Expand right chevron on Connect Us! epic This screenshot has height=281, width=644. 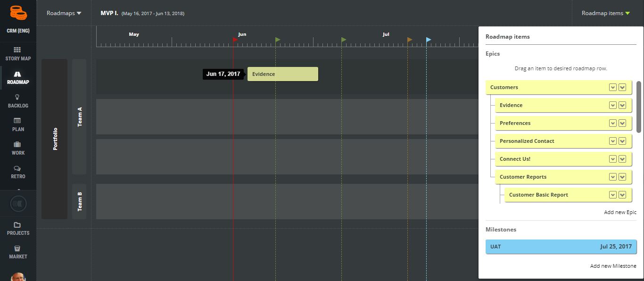pyautogui.click(x=622, y=159)
